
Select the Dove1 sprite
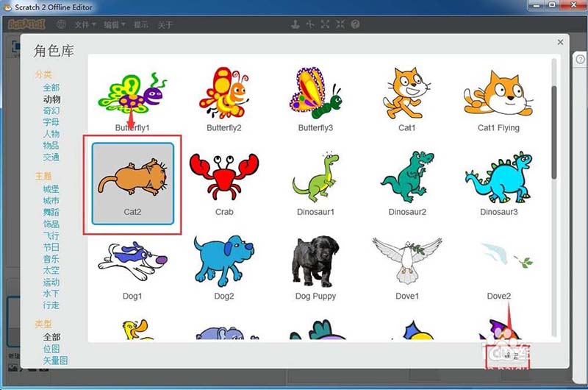[407, 269]
